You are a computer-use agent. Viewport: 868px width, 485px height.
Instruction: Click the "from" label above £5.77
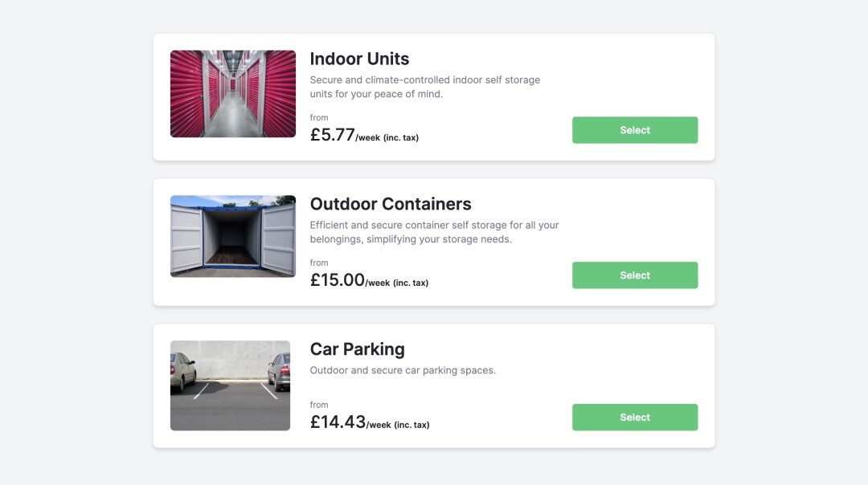[319, 117]
